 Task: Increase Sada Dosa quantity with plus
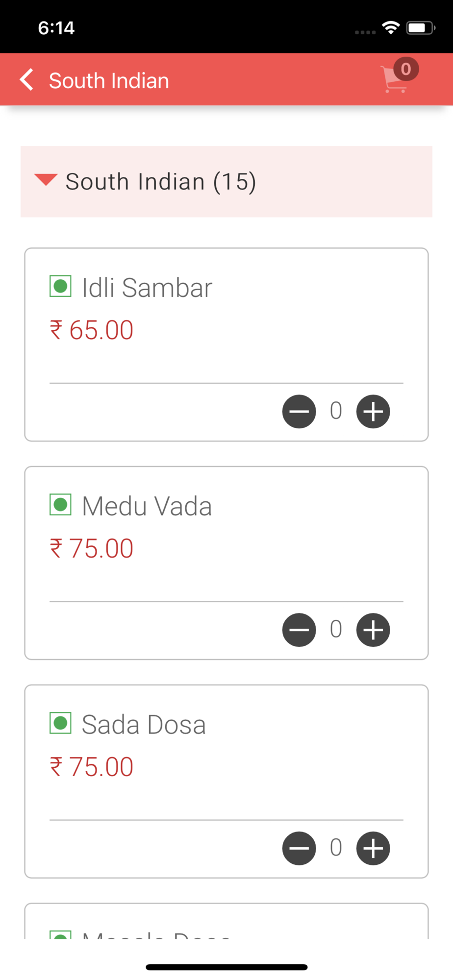click(373, 848)
